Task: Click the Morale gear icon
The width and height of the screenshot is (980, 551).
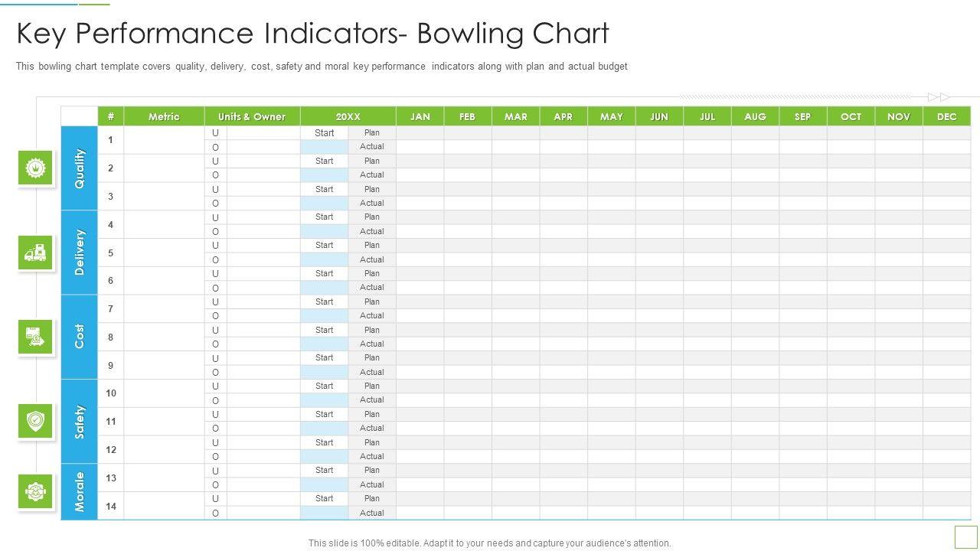Action: pyautogui.click(x=36, y=491)
